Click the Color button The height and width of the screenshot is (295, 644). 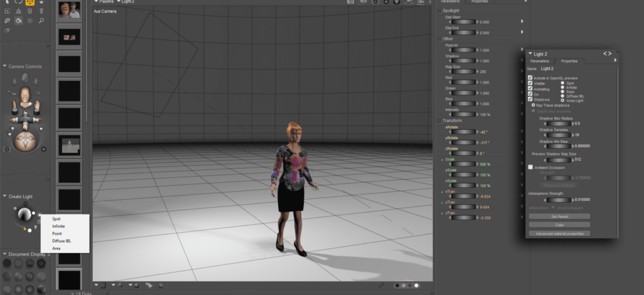[x=559, y=225]
